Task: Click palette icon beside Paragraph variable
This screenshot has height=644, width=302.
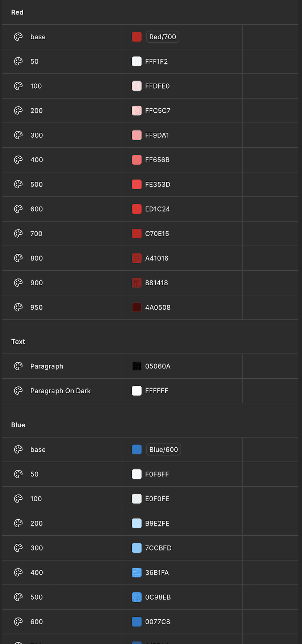Action: pos(18,366)
